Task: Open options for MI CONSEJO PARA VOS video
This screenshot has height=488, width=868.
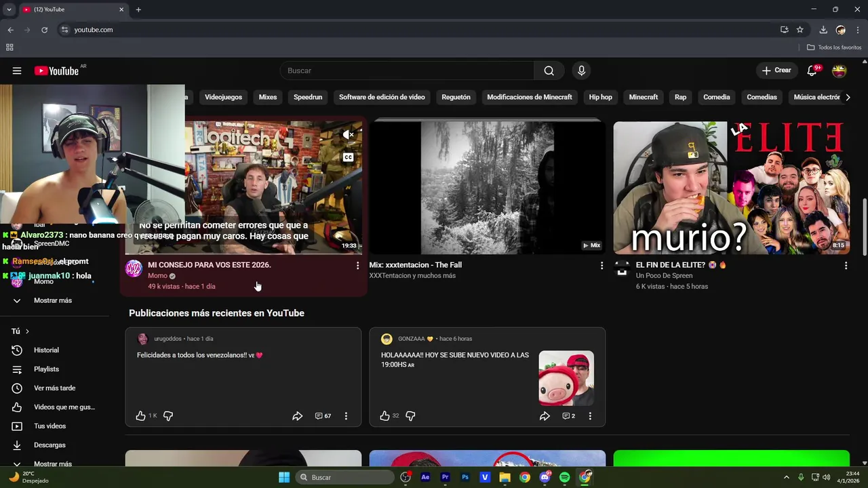Action: (x=357, y=266)
